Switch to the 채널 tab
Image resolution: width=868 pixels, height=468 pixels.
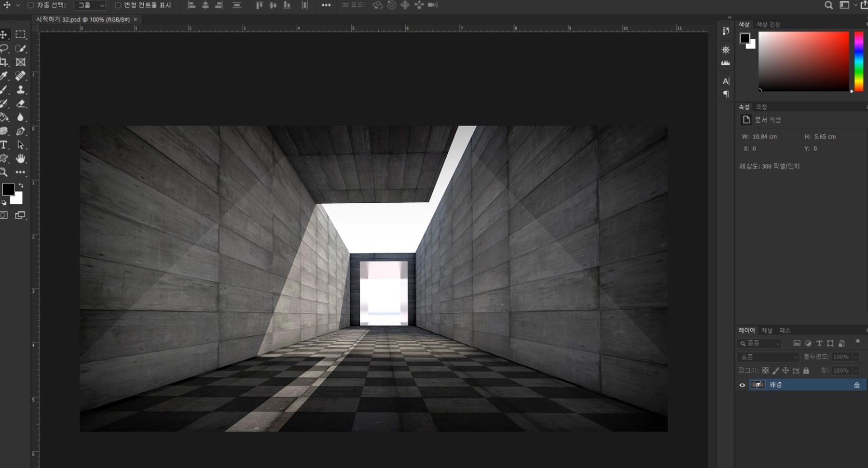pyautogui.click(x=767, y=330)
